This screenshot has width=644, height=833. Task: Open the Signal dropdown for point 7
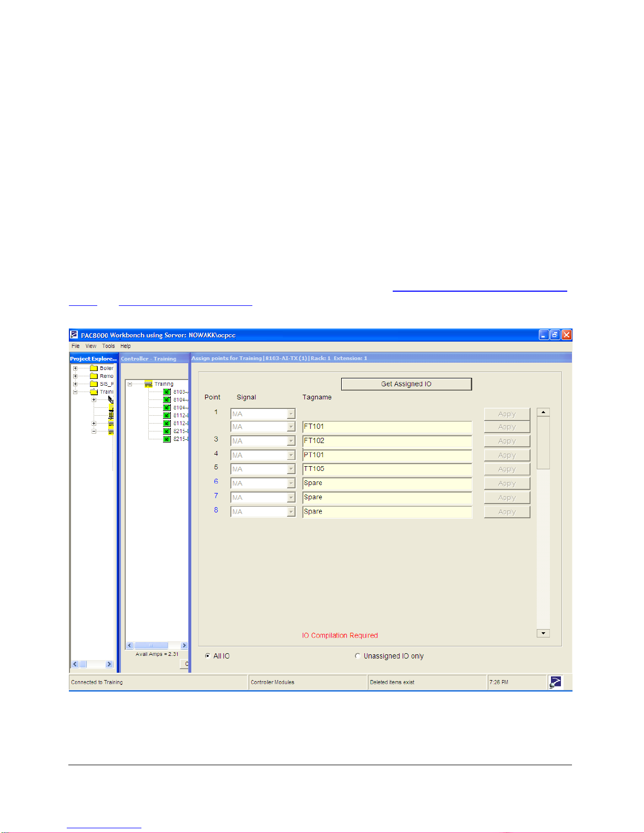click(291, 497)
